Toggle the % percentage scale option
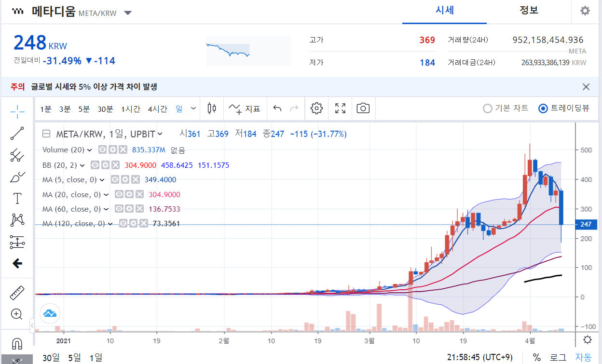The height and width of the screenshot is (364, 602). 537,357
